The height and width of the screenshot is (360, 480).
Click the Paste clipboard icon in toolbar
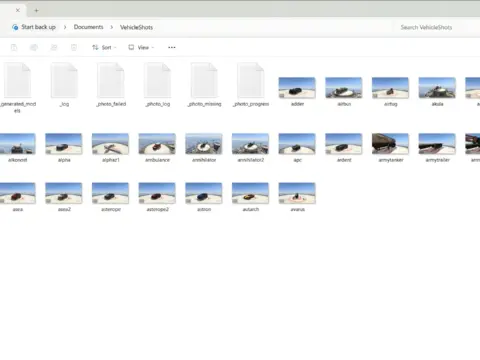14,47
